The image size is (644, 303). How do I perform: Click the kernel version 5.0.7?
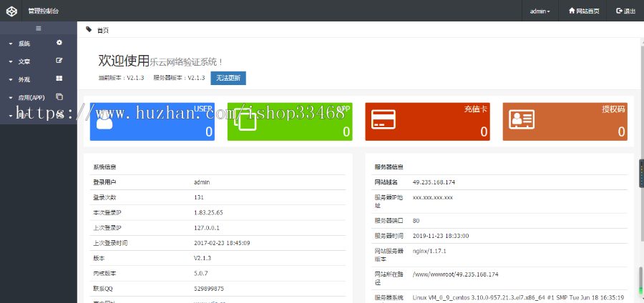point(201,273)
